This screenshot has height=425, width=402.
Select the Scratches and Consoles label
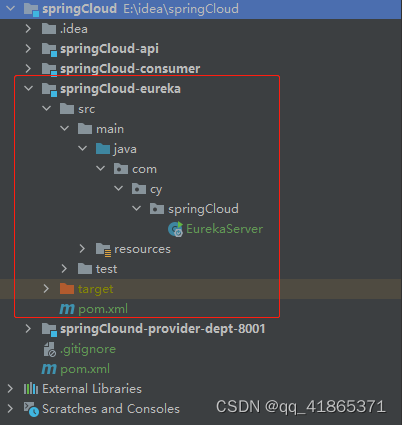[111, 409]
